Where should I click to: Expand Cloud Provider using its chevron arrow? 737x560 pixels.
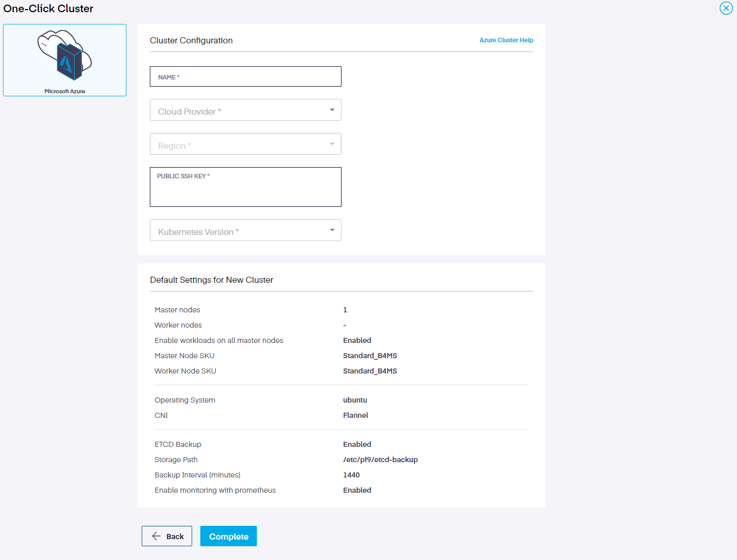point(332,110)
